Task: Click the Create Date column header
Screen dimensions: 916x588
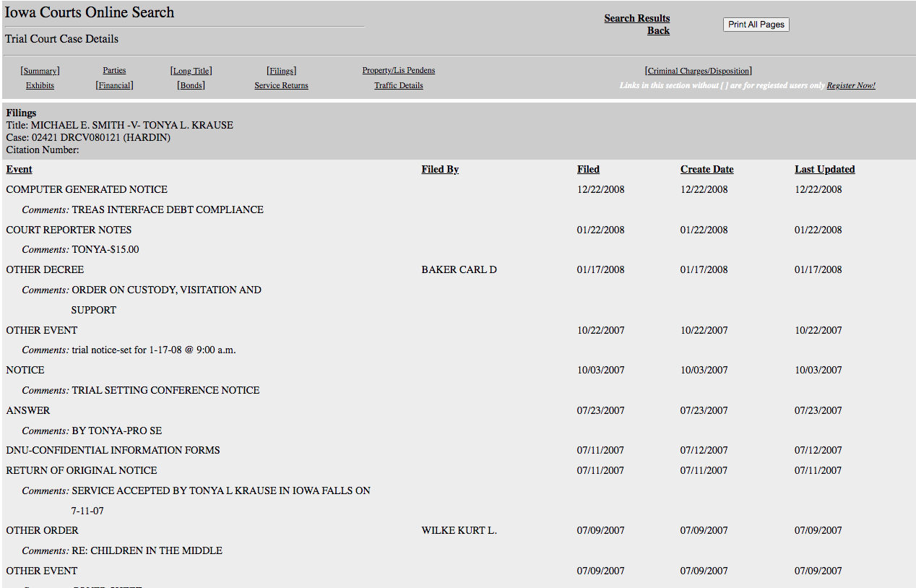Action: coord(707,169)
